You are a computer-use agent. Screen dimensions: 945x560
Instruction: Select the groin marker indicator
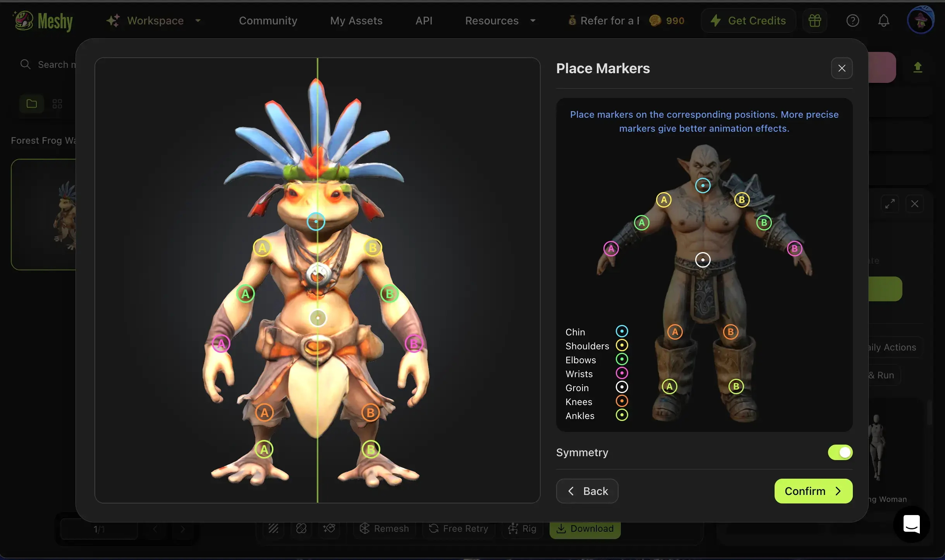[621, 387]
